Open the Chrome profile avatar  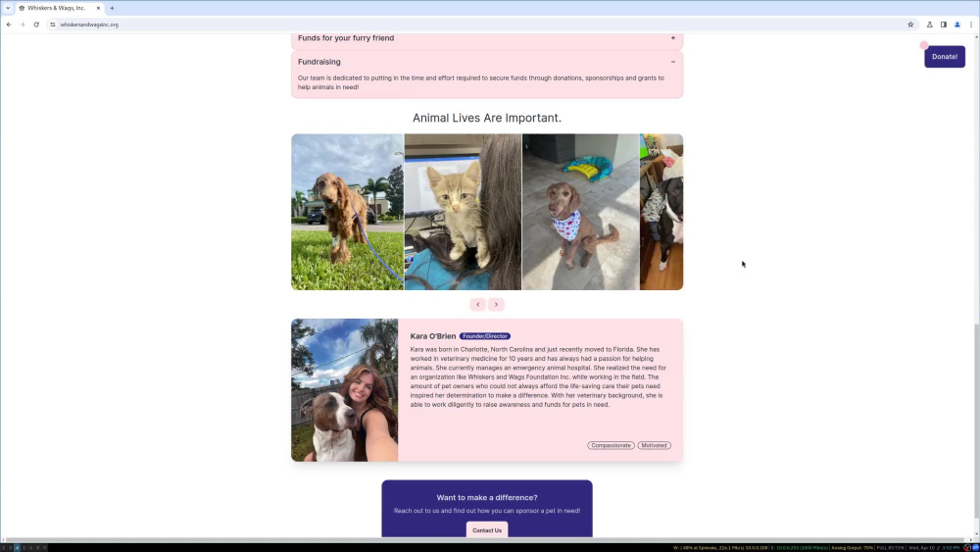point(956,25)
